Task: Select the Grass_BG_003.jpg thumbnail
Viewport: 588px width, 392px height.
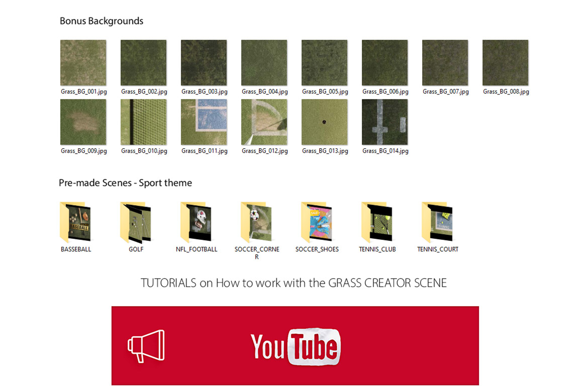Action: tap(204, 63)
